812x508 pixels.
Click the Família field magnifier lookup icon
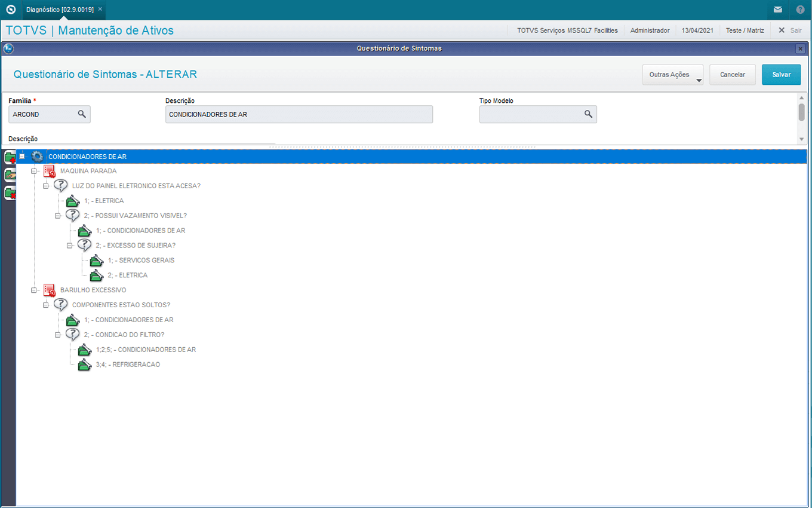[82, 114]
